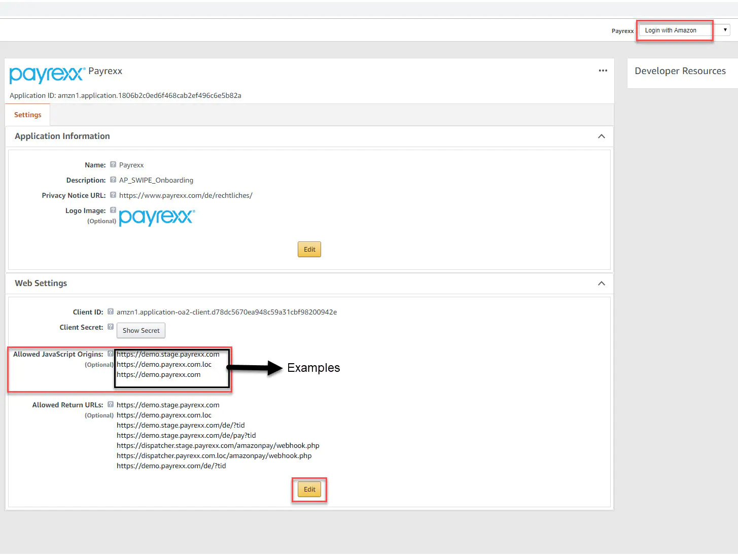Image resolution: width=738 pixels, height=560 pixels.
Task: Reveal client secret with Show Secret
Action: 141,331
